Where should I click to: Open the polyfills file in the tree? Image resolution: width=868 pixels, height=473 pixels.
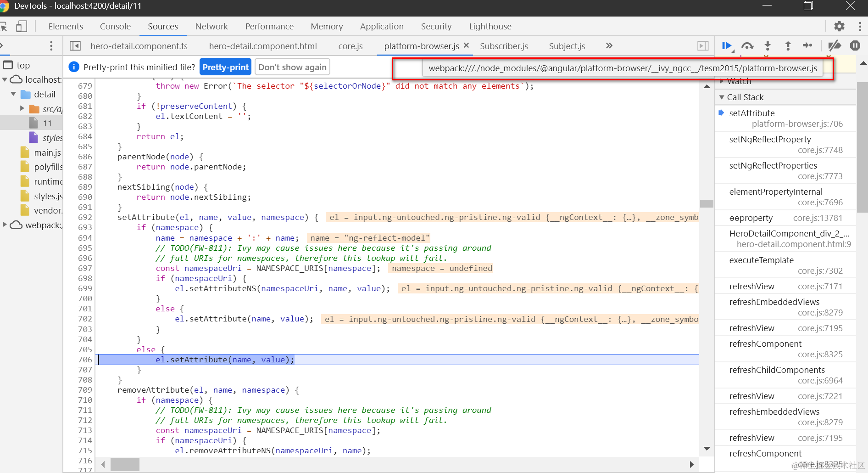pos(48,167)
